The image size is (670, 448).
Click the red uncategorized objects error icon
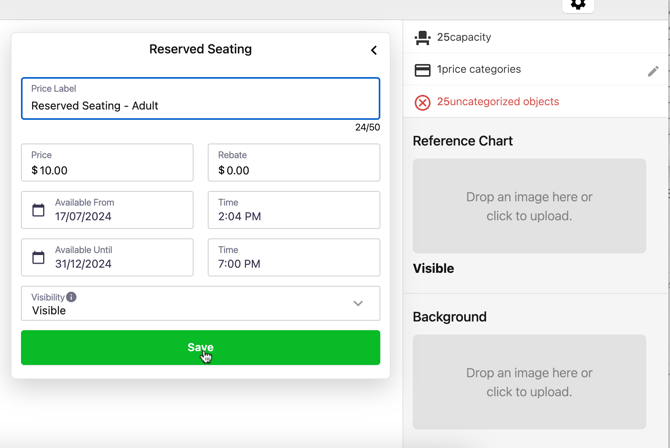click(x=422, y=102)
